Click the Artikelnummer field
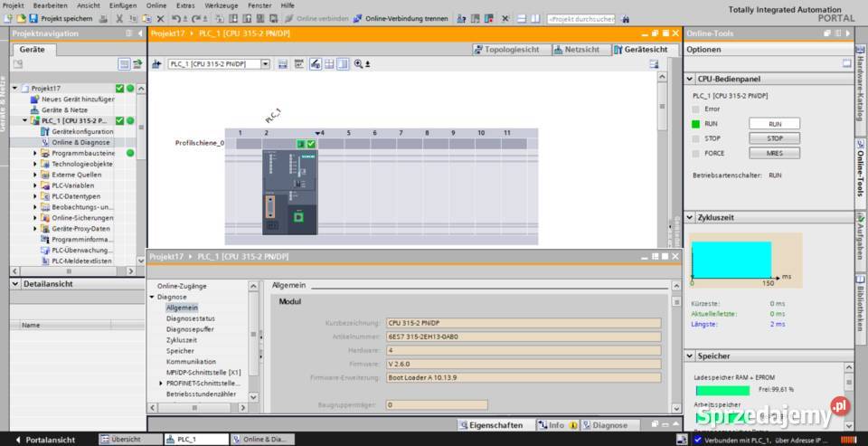This screenshot has height=446, width=868. point(524,337)
